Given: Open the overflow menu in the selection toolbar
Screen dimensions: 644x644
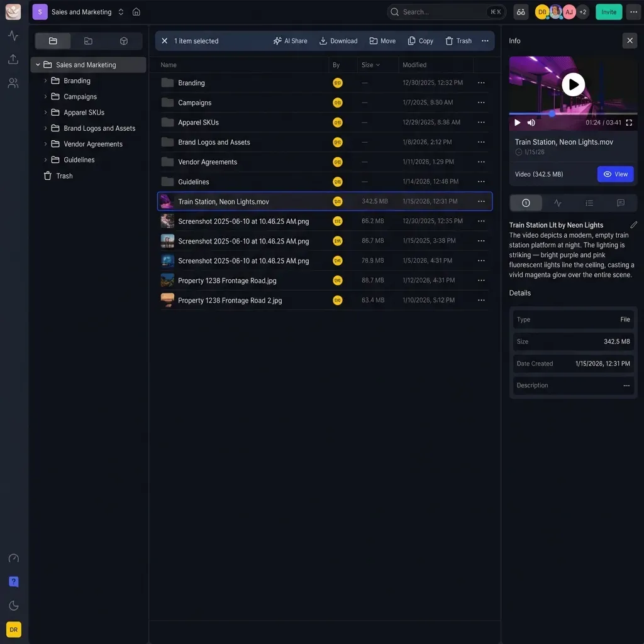Looking at the screenshot, I should click(x=485, y=40).
